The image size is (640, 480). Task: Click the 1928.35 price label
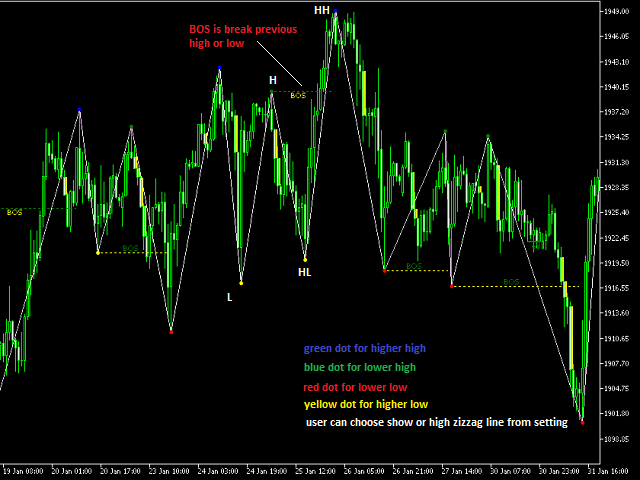click(617, 187)
